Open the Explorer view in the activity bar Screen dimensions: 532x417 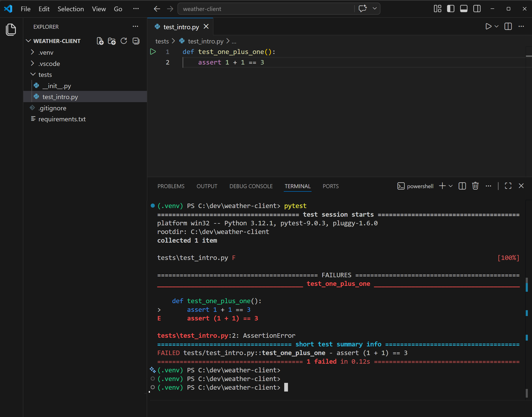point(11,29)
